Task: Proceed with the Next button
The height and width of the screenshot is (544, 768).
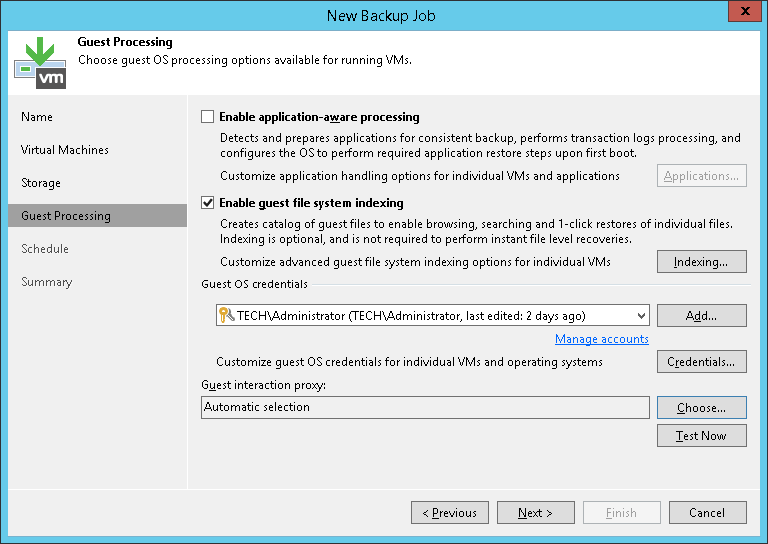Action: tap(536, 513)
